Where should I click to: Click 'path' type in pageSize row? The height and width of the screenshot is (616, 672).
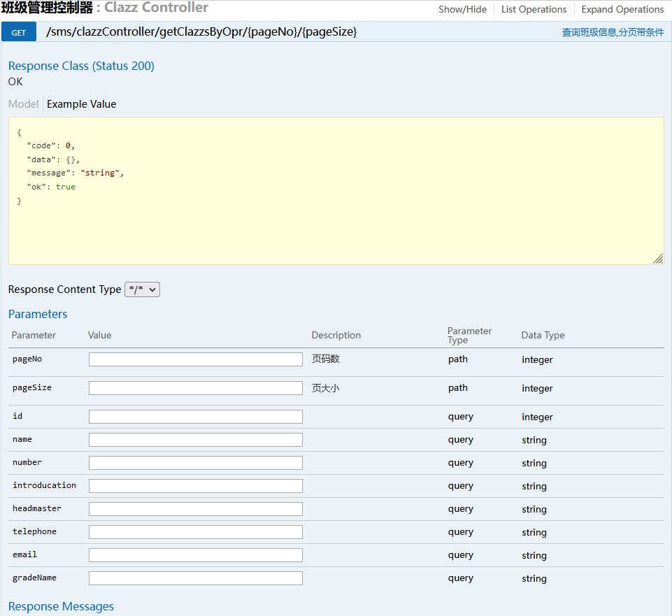tap(458, 388)
